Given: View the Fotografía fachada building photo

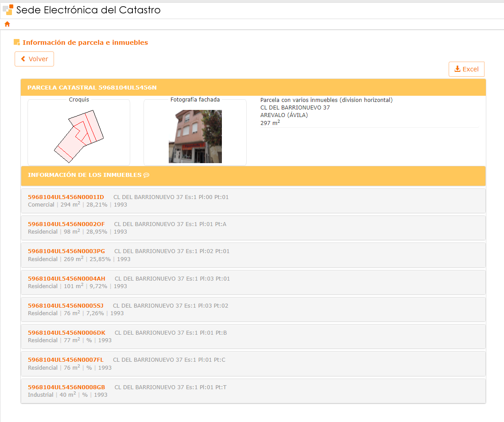Looking at the screenshot, I should [195, 137].
